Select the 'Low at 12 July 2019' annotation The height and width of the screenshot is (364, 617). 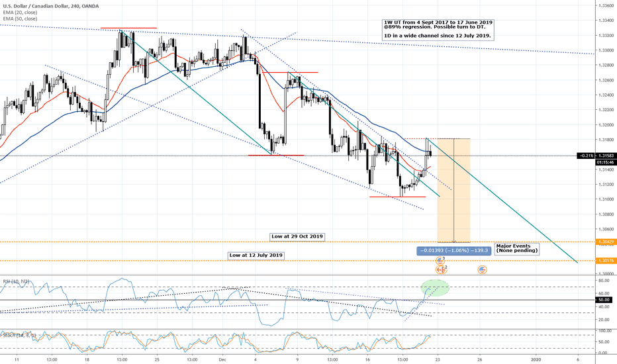(x=256, y=255)
